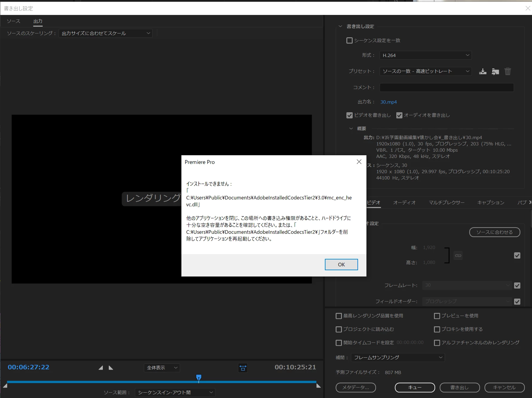Click the ソースに合わせる button
Image resolution: width=532 pixels, height=398 pixels.
(495, 232)
